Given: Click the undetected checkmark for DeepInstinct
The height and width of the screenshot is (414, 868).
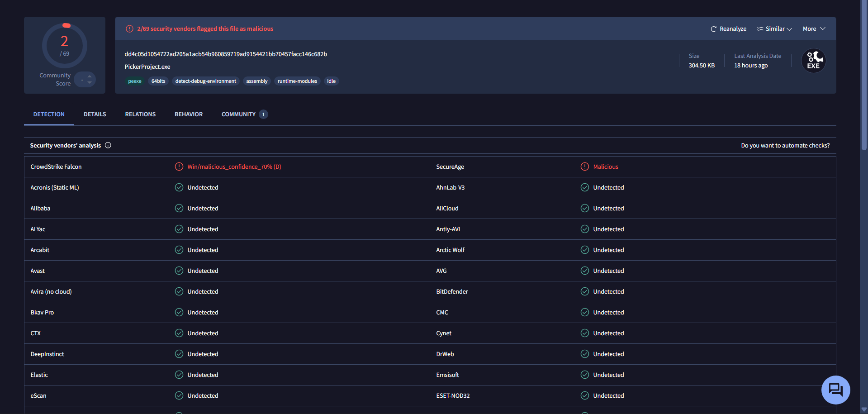Looking at the screenshot, I should 179,354.
